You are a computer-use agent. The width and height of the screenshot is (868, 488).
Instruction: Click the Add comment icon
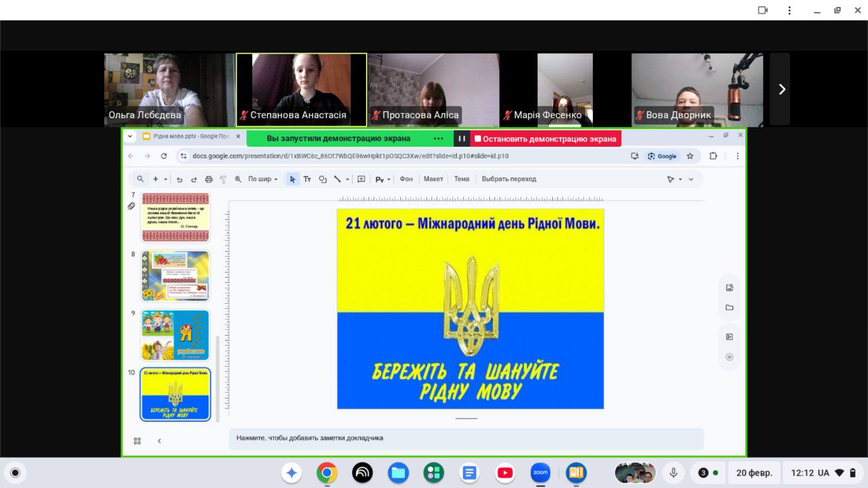click(x=361, y=179)
